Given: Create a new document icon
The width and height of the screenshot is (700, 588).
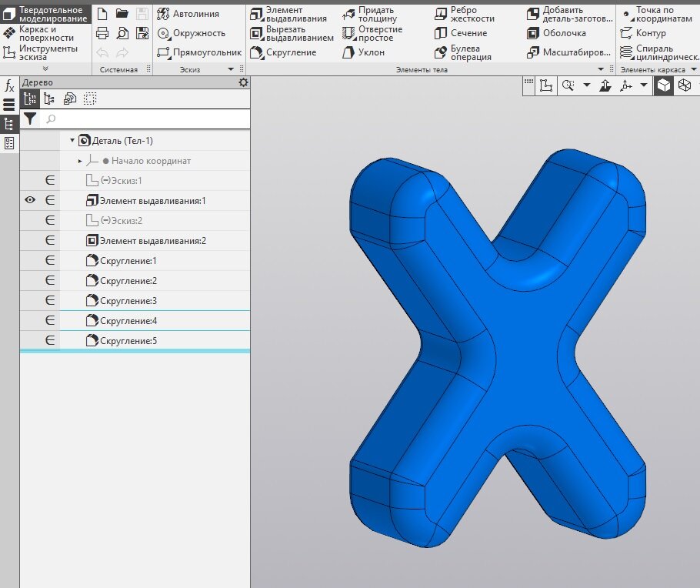Looking at the screenshot, I should click(x=102, y=13).
